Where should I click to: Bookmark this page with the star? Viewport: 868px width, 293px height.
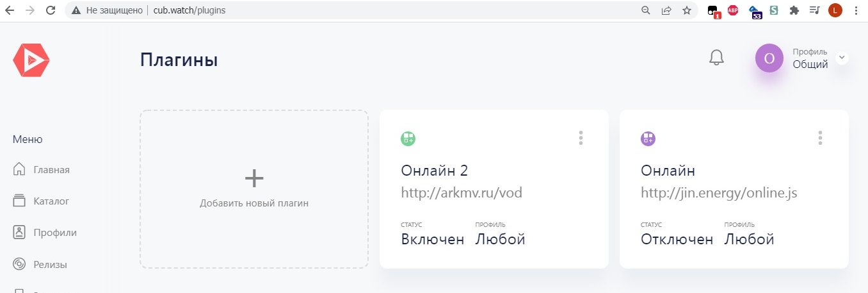(687, 10)
